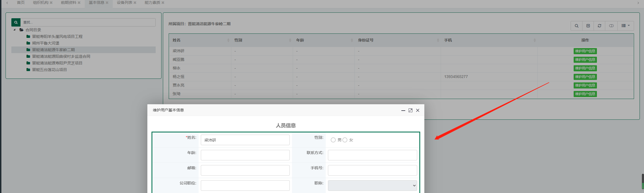Screen dimensions: 644x193
Task: Click 维护用户信息 for 臧亚鹏
Action: pos(585,60)
